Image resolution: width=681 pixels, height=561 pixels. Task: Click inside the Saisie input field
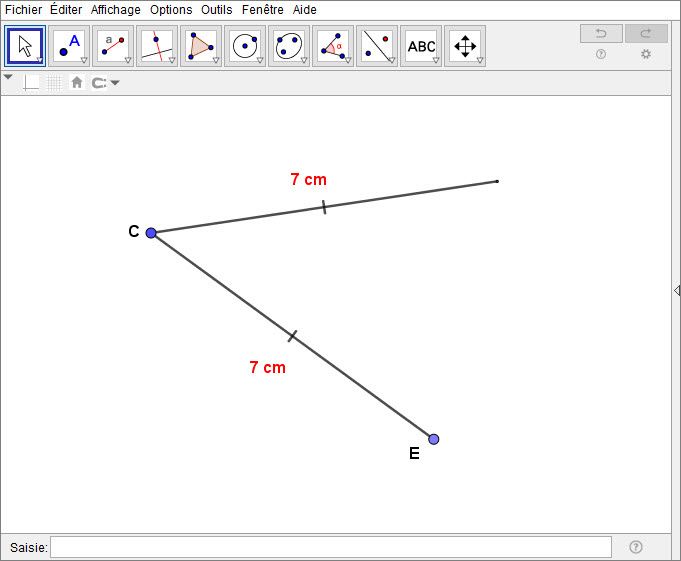(x=331, y=547)
